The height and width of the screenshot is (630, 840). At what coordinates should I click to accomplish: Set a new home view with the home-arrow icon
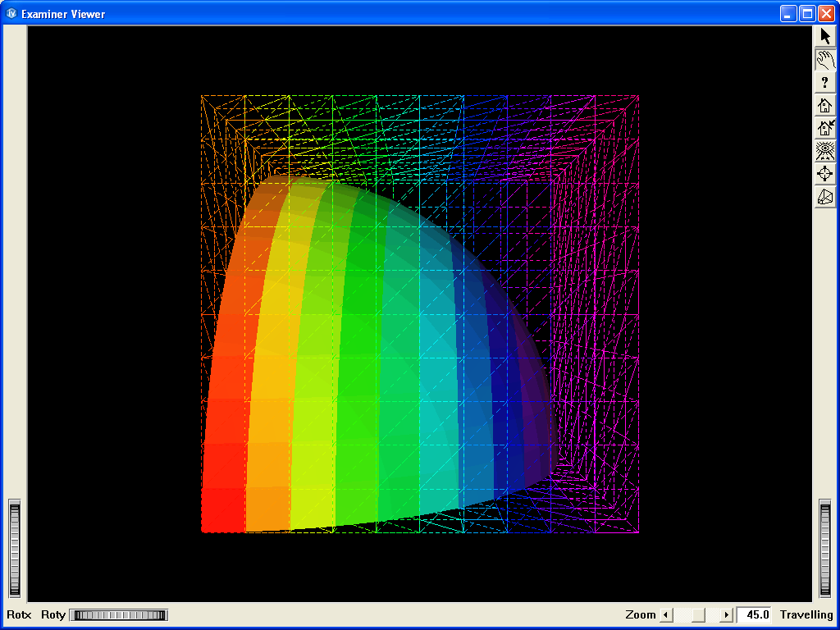pos(824,128)
